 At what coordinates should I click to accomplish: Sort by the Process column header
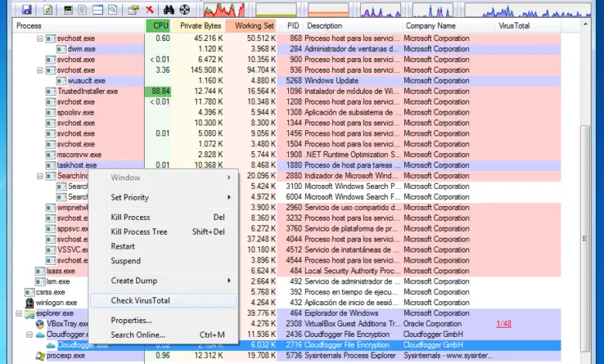tap(78, 26)
